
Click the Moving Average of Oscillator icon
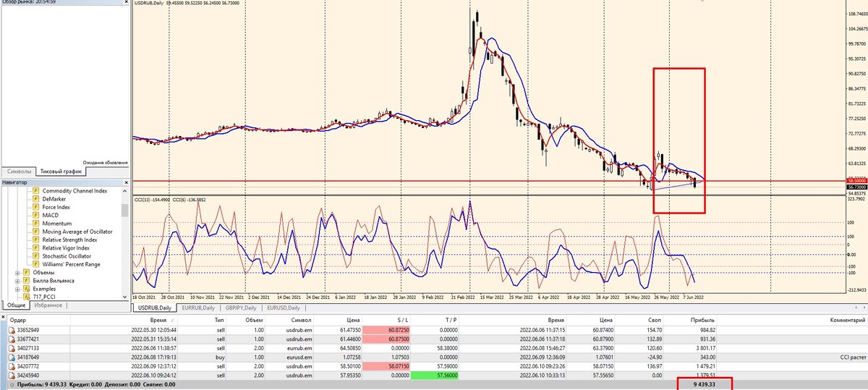click(35, 232)
